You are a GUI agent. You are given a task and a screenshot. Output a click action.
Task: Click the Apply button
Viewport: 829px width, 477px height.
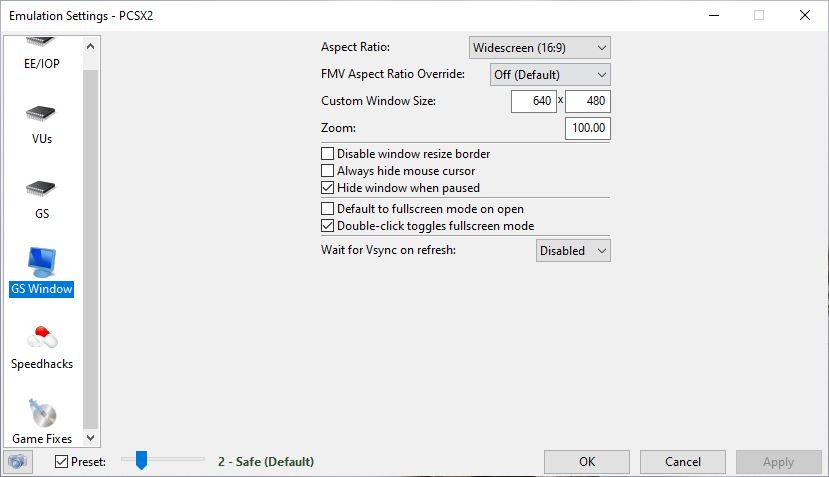(x=778, y=462)
